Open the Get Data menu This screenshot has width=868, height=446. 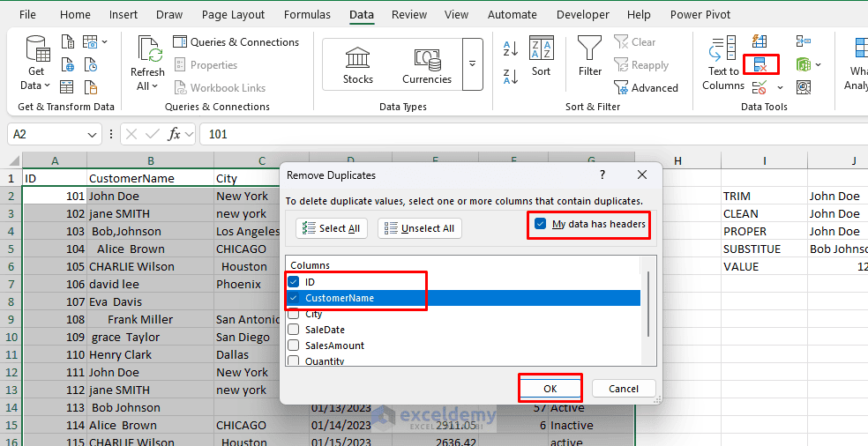click(x=36, y=63)
